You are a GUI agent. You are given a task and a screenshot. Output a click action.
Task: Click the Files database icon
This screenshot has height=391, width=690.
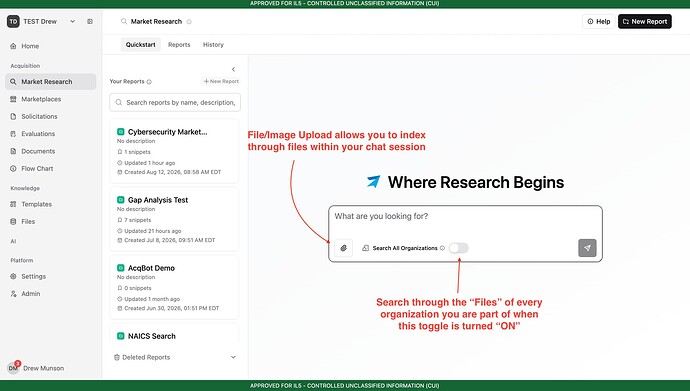(x=13, y=221)
